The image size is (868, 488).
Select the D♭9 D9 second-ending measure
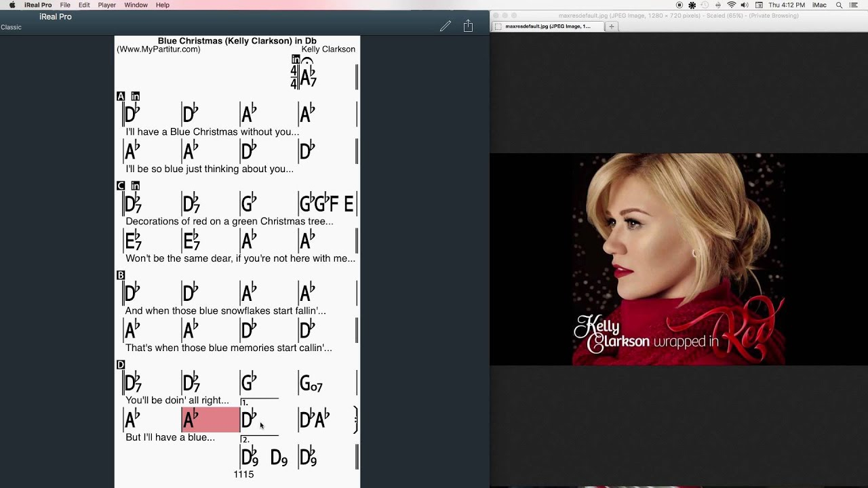(x=269, y=457)
